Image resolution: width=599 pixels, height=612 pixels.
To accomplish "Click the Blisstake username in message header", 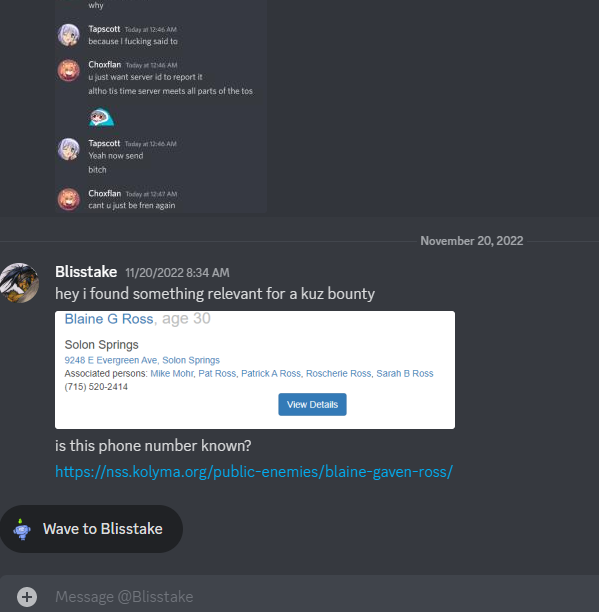I will pyautogui.click(x=86, y=272).
